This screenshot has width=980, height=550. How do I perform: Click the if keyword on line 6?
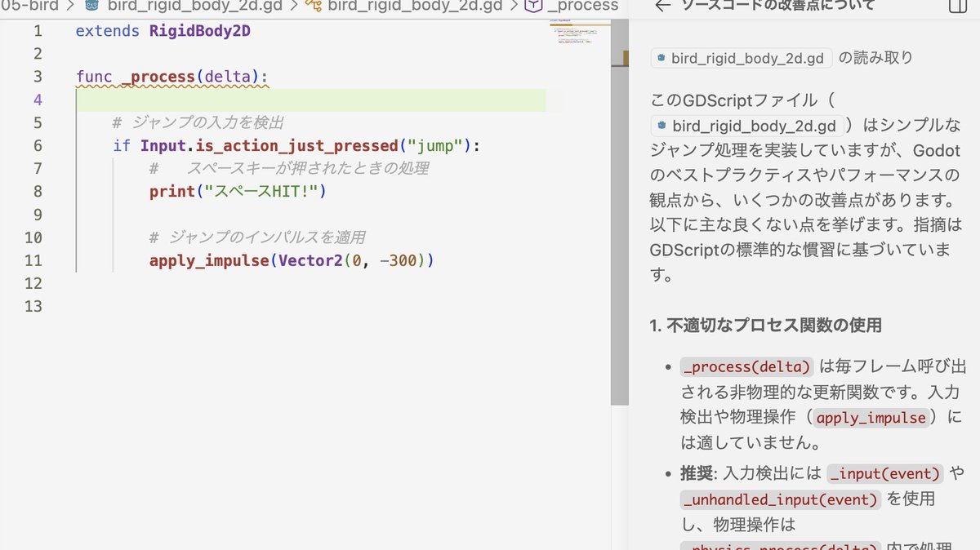pyautogui.click(x=122, y=146)
